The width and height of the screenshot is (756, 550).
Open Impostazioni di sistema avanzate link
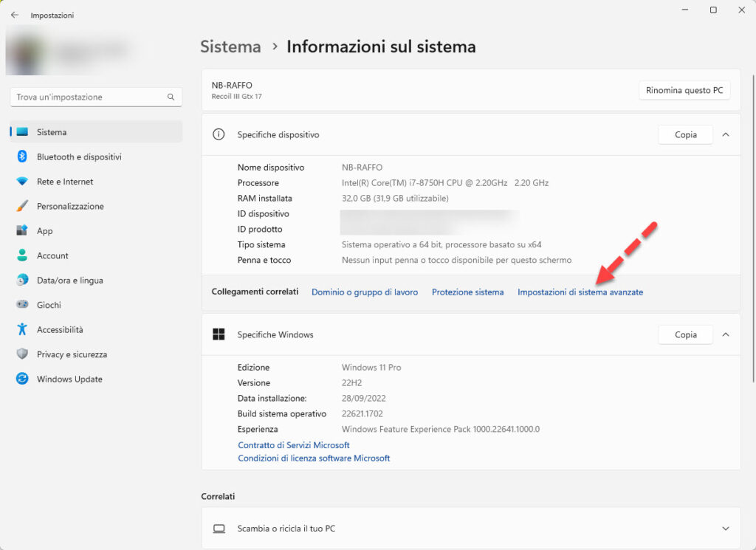coord(580,292)
